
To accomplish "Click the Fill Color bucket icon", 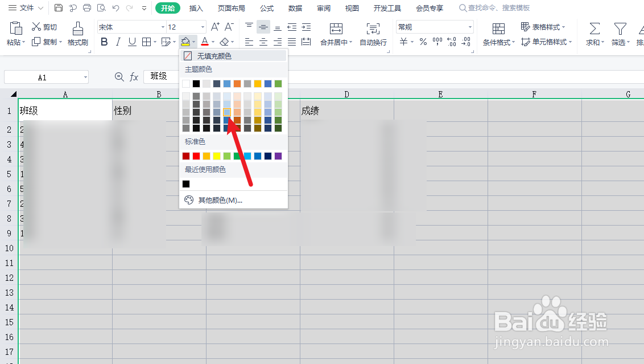I will [x=185, y=42].
